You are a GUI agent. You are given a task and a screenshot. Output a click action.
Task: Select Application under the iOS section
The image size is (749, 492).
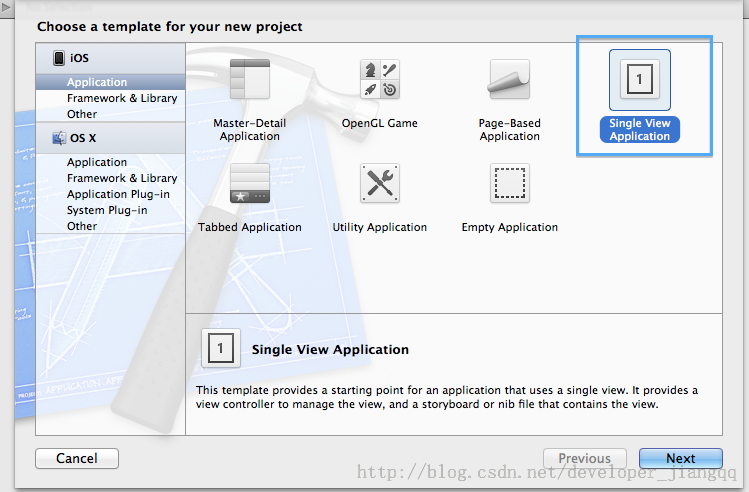tap(97, 82)
